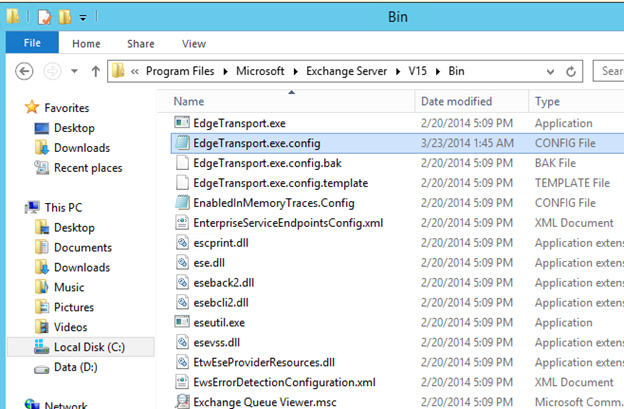The width and height of the screenshot is (624, 409).
Task: Click the Back navigation arrow
Action: (26, 72)
